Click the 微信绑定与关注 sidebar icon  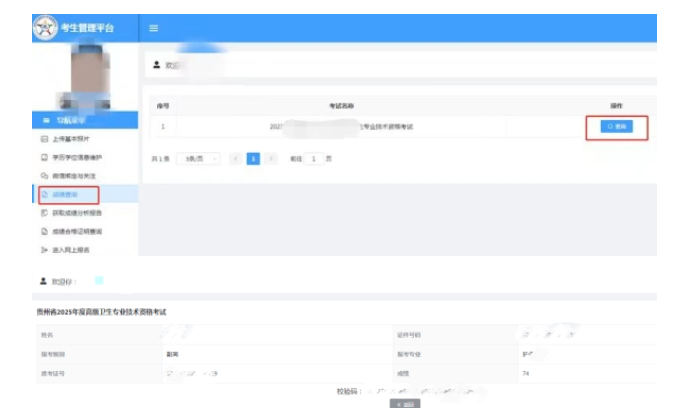44,175
